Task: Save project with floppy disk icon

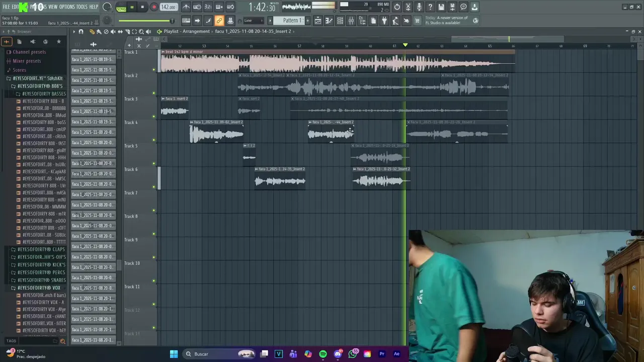Action: tap(442, 7)
